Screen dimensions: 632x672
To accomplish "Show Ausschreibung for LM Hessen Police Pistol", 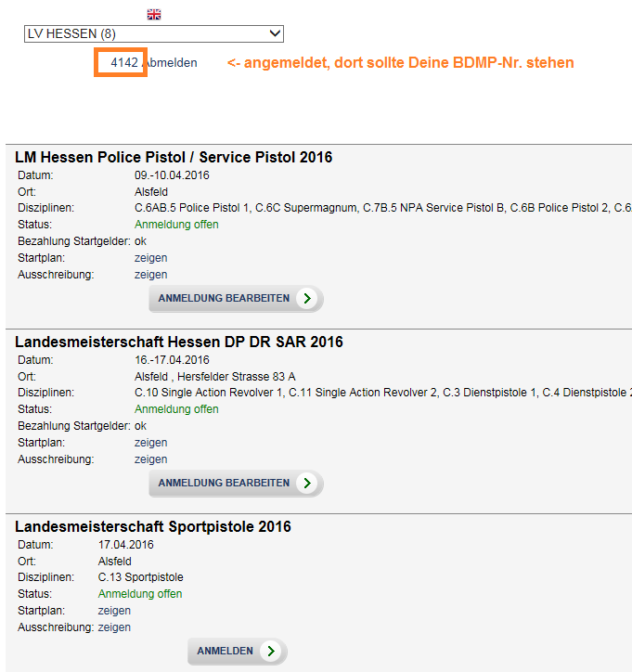I will coord(151,275).
